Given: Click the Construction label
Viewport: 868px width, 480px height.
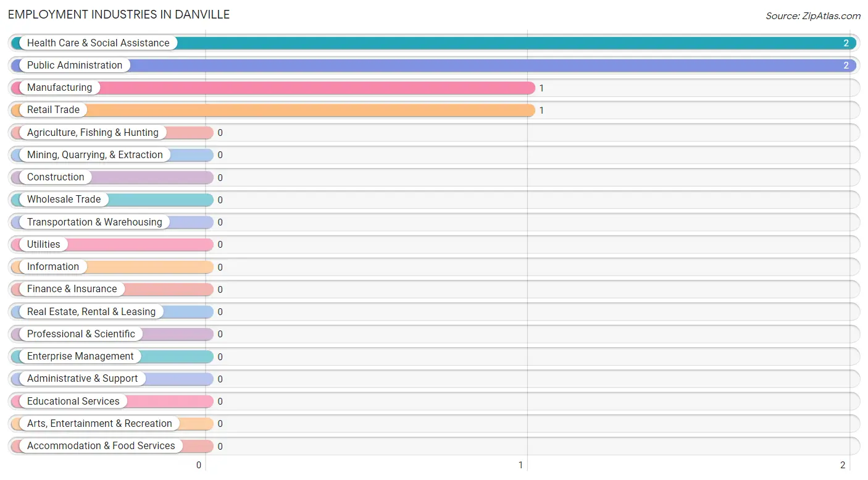Looking at the screenshot, I should coord(56,177).
